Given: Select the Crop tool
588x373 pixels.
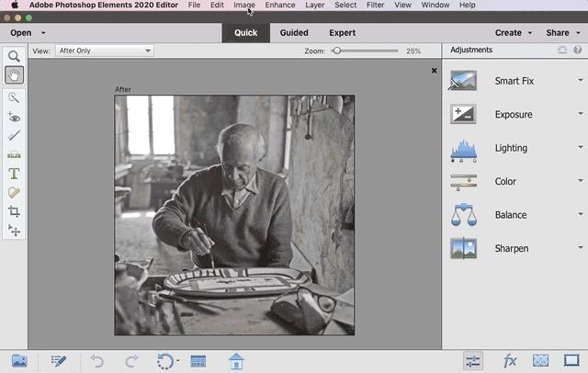Looking at the screenshot, I should 14,211.
